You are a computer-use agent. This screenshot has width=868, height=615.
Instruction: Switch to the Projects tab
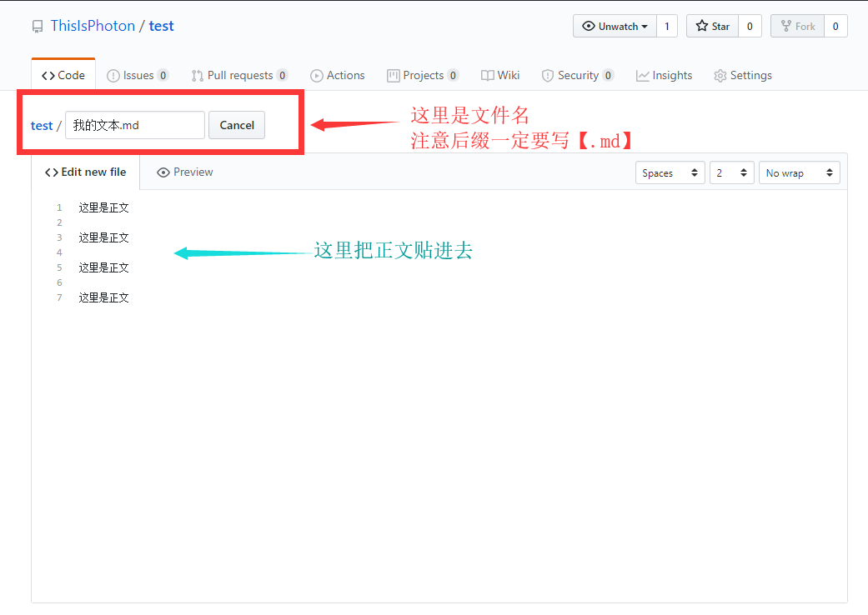[423, 75]
